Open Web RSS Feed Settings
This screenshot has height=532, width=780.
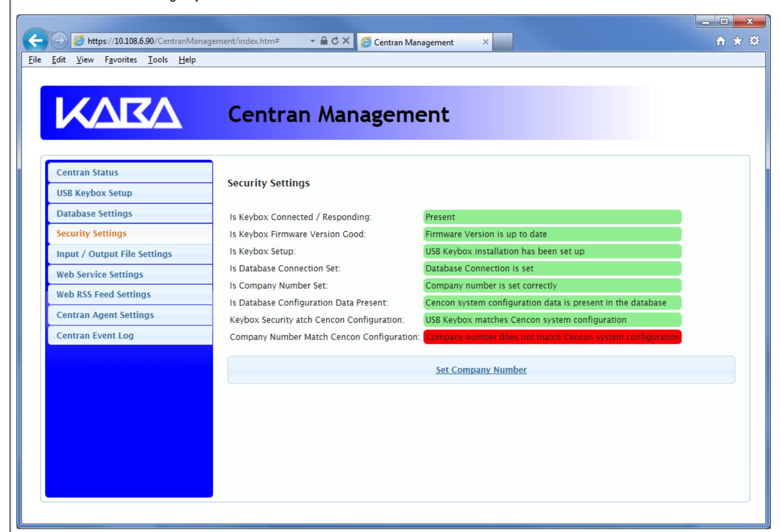click(129, 294)
